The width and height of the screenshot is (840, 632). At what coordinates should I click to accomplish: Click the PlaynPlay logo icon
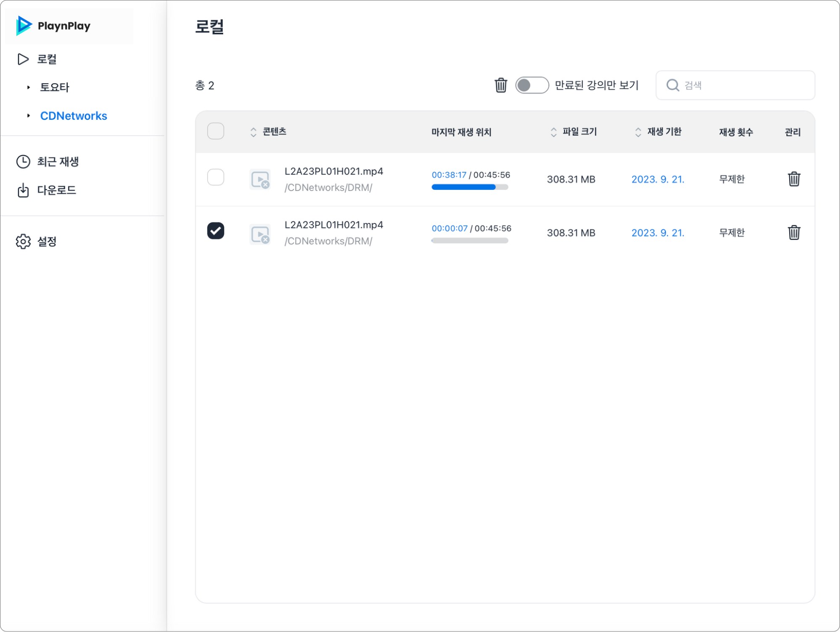[24, 26]
